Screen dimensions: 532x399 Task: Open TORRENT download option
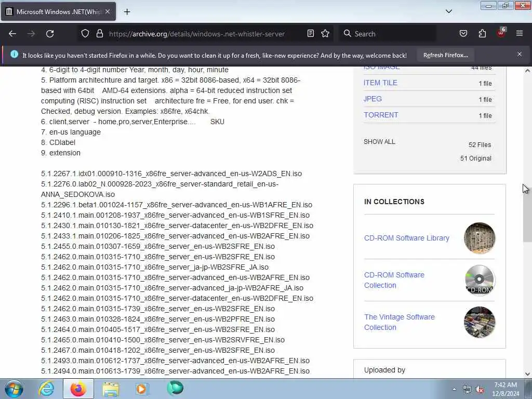tap(381, 115)
